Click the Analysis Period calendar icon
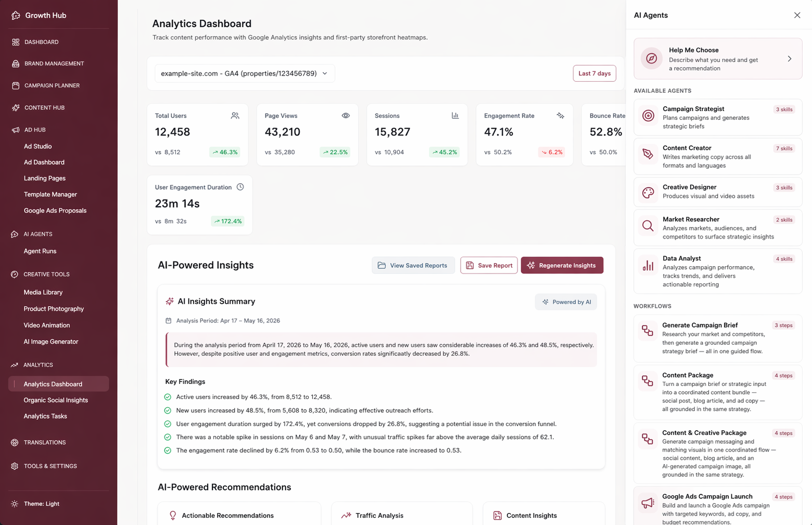Screen dimensions: 812x525 168,321
